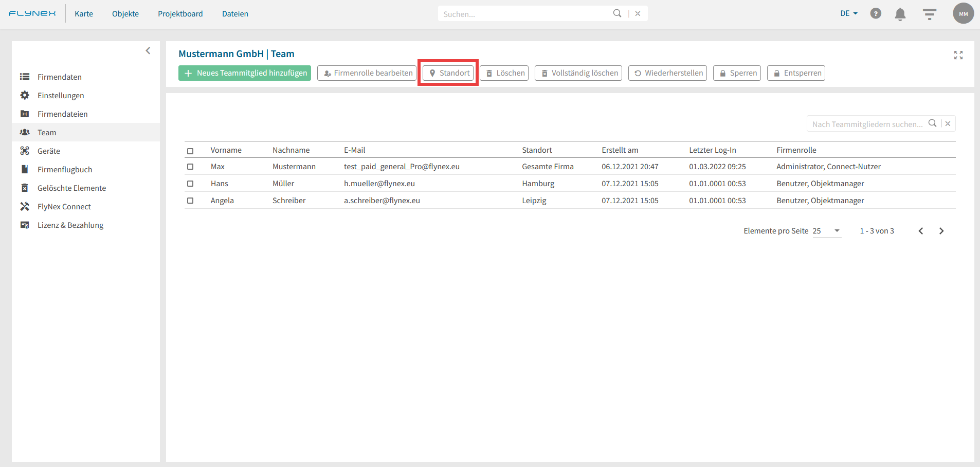Click the Einstellungen gear icon
The width and height of the screenshot is (980, 467).
tap(25, 95)
